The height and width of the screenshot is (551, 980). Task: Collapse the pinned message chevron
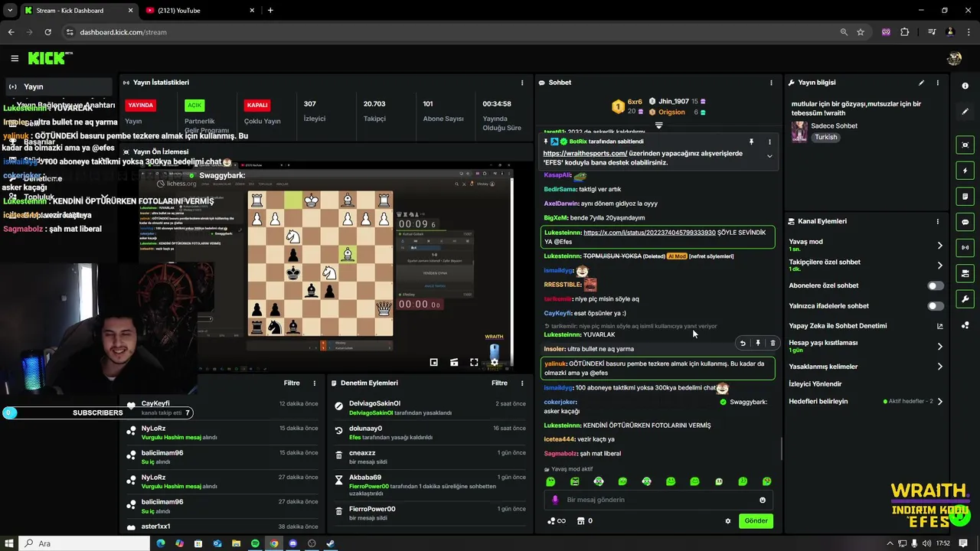[769, 156]
